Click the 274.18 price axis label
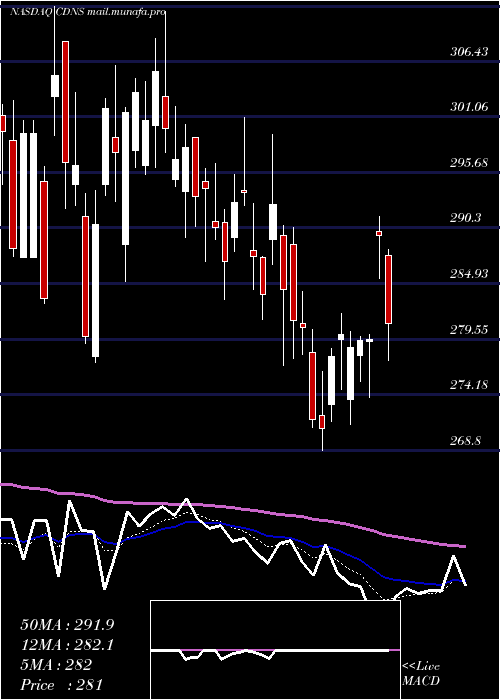 [469, 384]
